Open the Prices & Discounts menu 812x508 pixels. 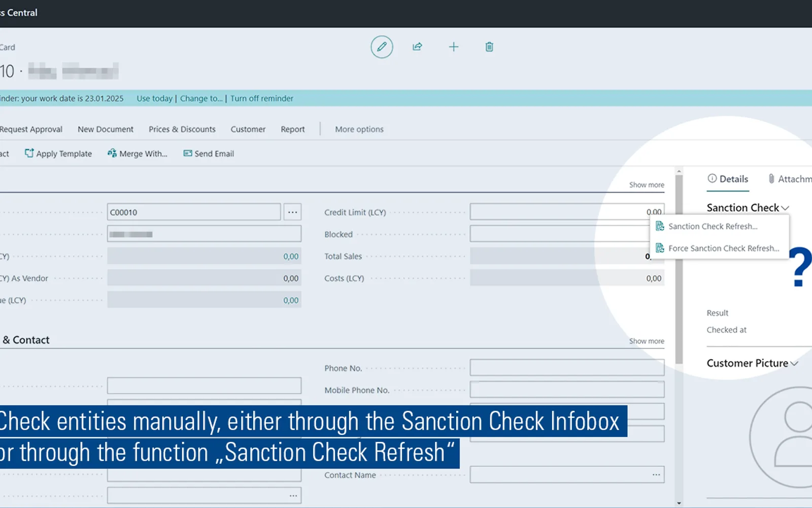[182, 129]
